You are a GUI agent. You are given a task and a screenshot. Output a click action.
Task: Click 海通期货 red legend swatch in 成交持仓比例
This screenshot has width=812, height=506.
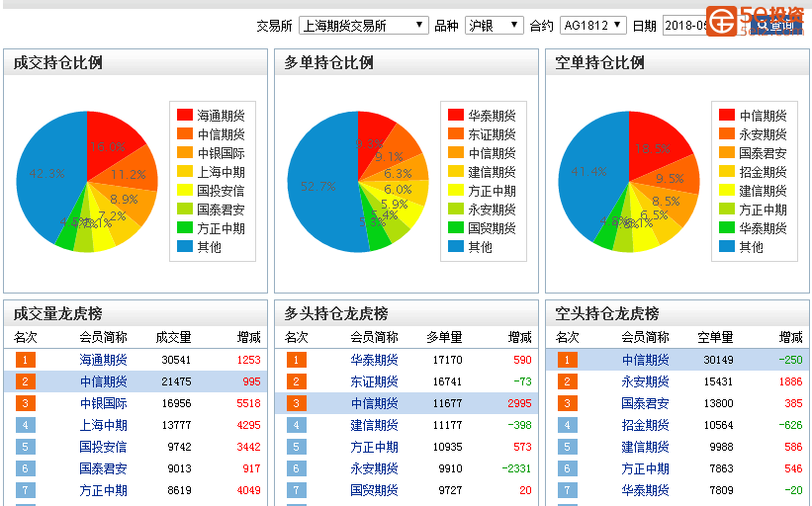pyautogui.click(x=185, y=115)
